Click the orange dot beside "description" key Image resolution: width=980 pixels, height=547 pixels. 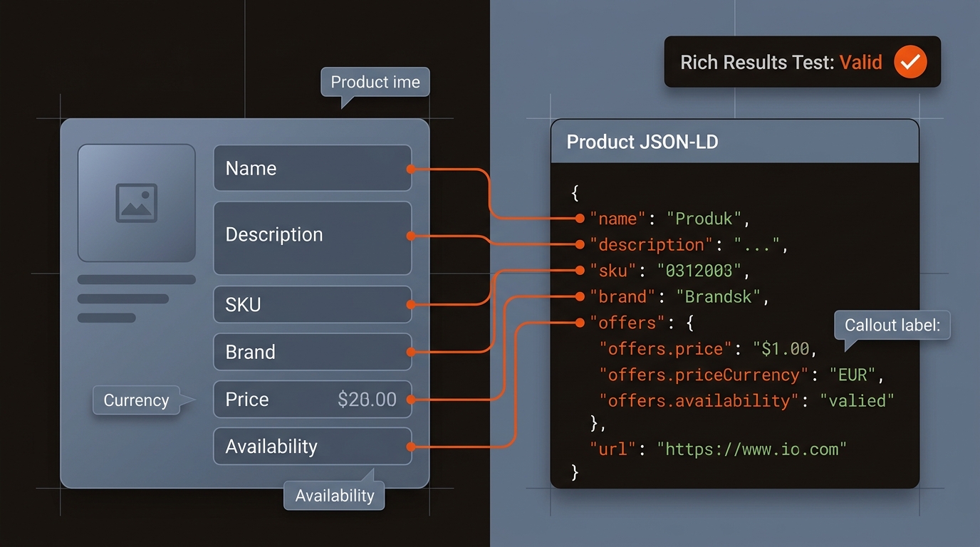pos(580,244)
